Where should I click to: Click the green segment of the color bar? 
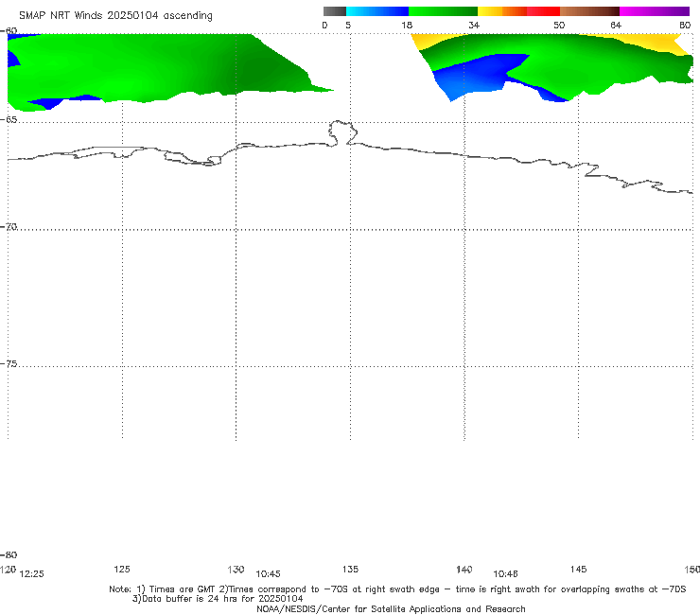(443, 11)
